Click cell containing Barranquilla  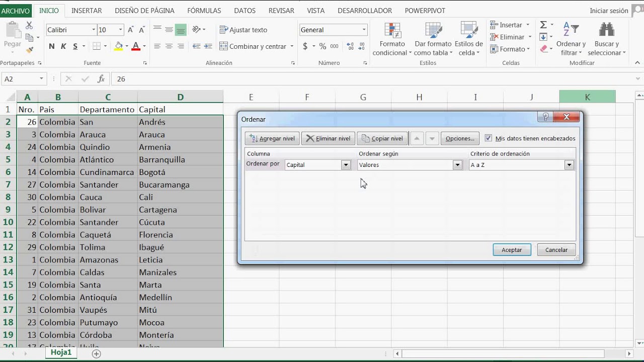[180, 159]
